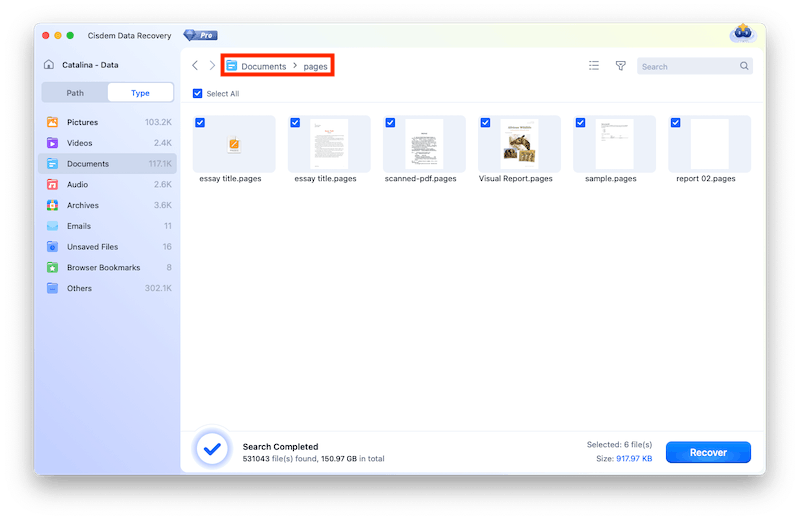Select Videos in the sidebar
Viewport: 800px width, 520px height.
[x=108, y=143]
